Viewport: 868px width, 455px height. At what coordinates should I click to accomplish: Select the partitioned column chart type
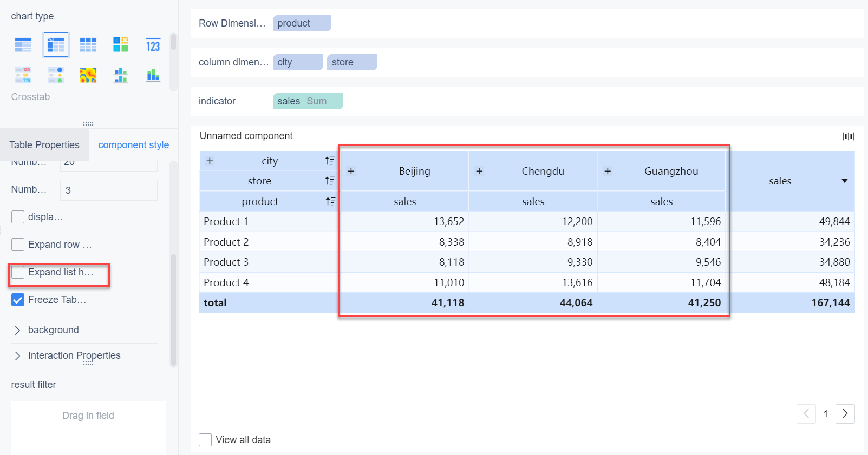pyautogui.click(x=121, y=75)
